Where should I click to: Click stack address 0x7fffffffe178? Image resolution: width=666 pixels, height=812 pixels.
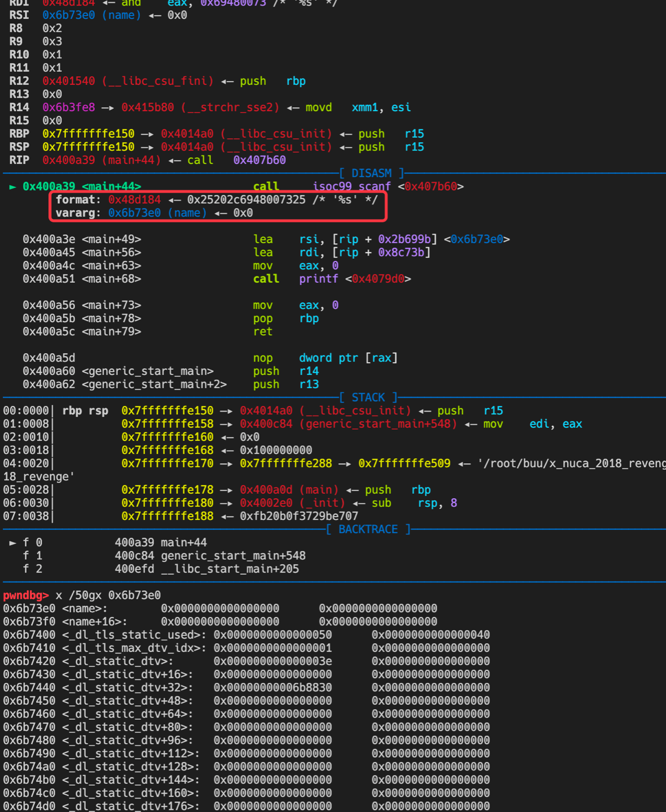(167, 490)
